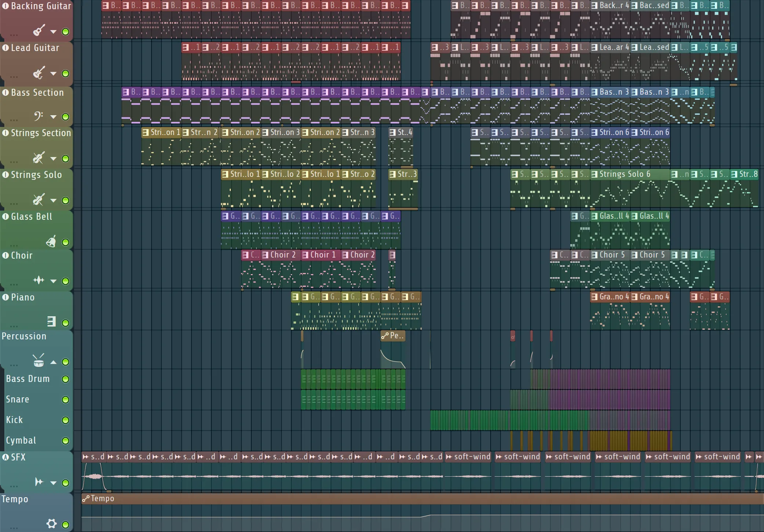Viewport: 764px width, 532px height.
Task: Toggle the green mute light on Snare
Action: point(66,400)
